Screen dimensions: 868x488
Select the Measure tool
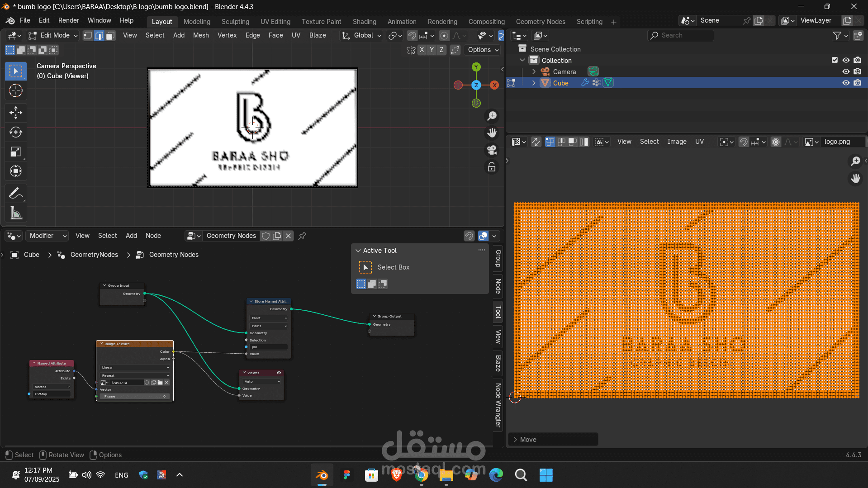pyautogui.click(x=16, y=213)
